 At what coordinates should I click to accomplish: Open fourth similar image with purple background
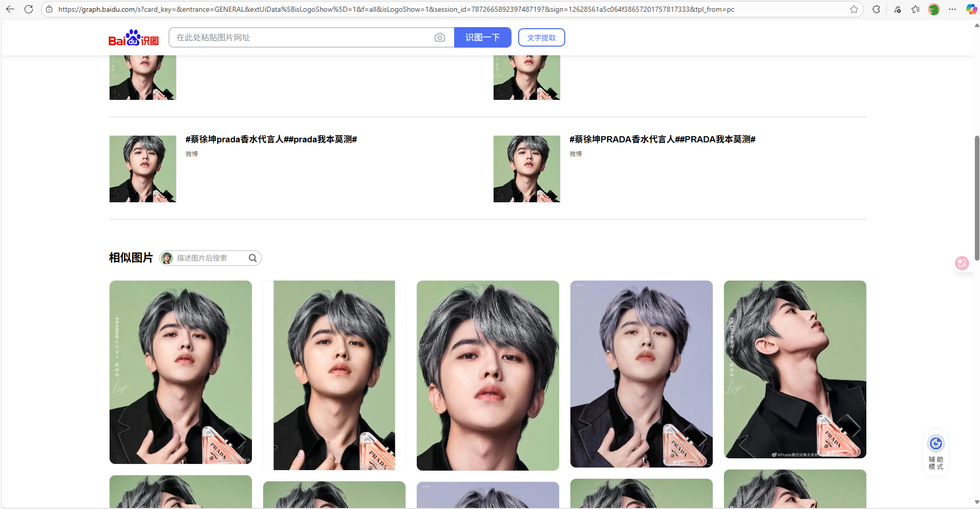(x=642, y=374)
